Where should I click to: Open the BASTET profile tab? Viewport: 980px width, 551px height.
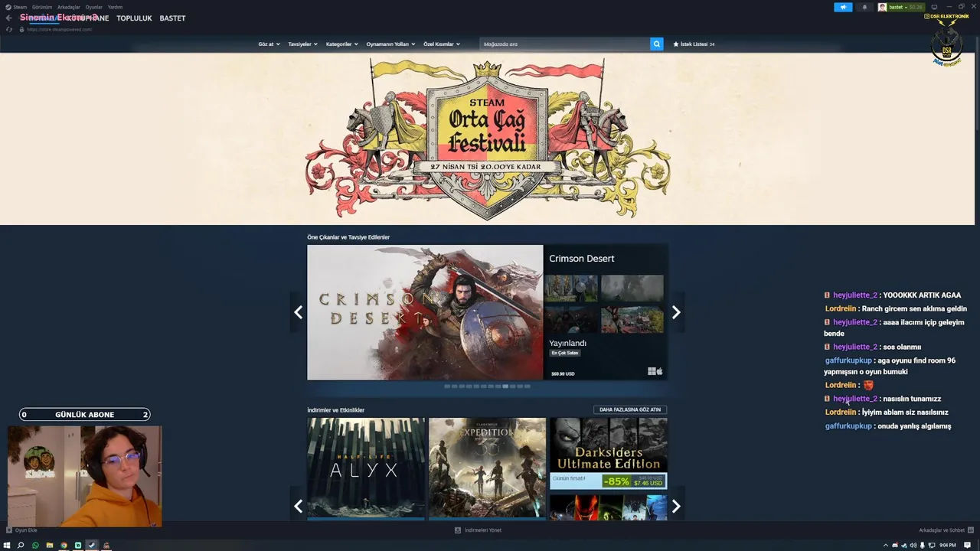172,18
